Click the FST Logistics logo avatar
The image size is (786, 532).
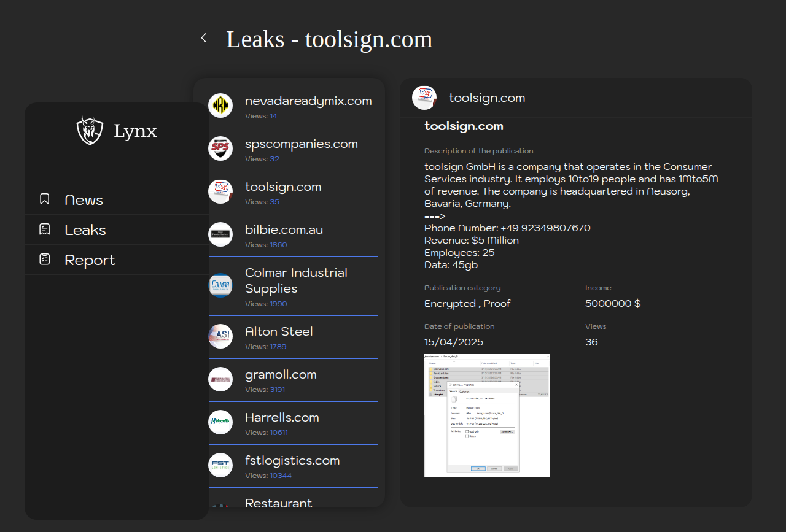(x=220, y=465)
